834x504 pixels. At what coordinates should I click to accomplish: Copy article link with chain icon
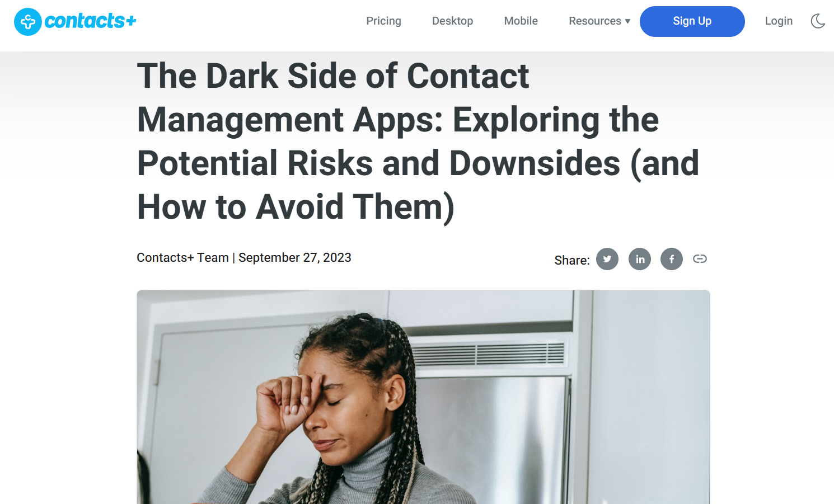pos(700,258)
